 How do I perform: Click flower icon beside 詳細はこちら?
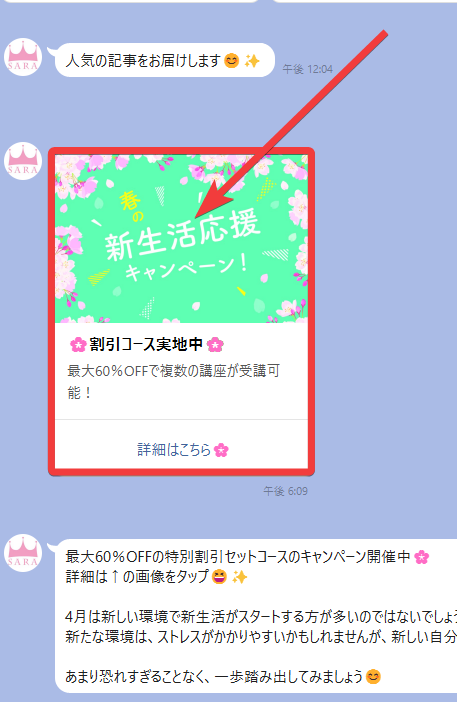point(221,450)
